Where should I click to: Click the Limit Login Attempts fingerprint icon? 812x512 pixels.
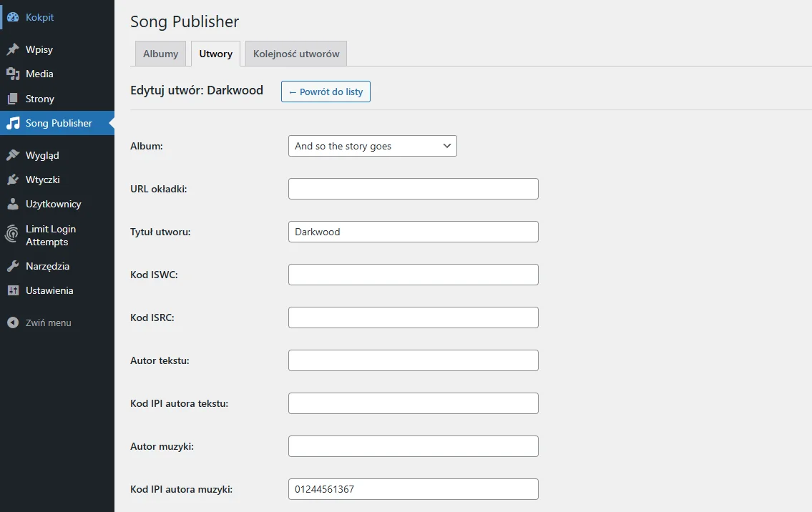tap(13, 235)
